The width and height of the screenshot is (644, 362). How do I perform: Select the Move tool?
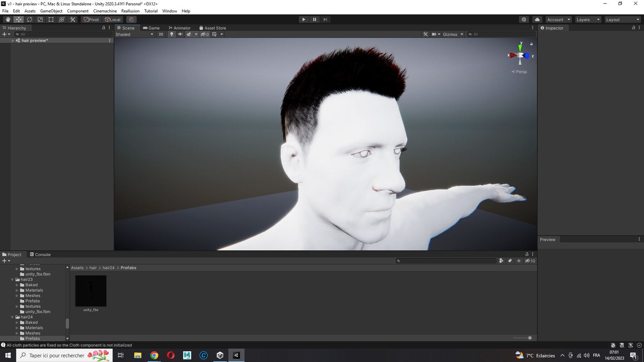19,20
